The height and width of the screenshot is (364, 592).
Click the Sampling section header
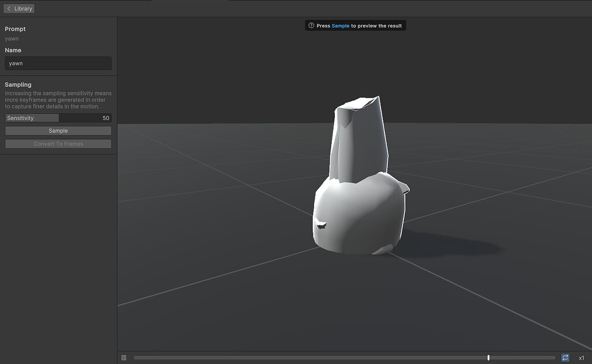tap(18, 84)
